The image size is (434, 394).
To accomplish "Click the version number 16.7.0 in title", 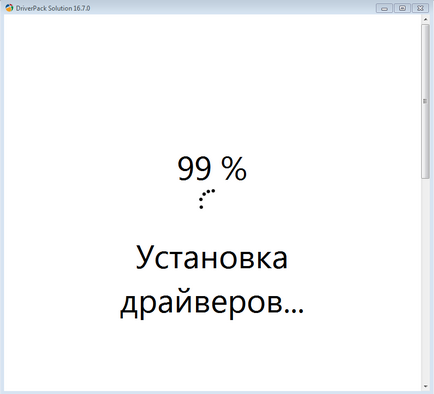I will (x=82, y=8).
